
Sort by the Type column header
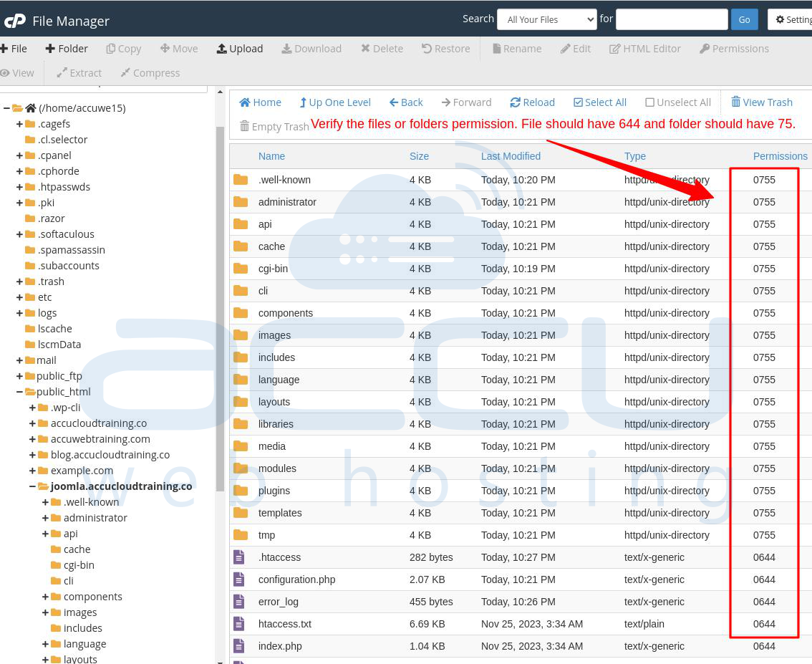[635, 156]
